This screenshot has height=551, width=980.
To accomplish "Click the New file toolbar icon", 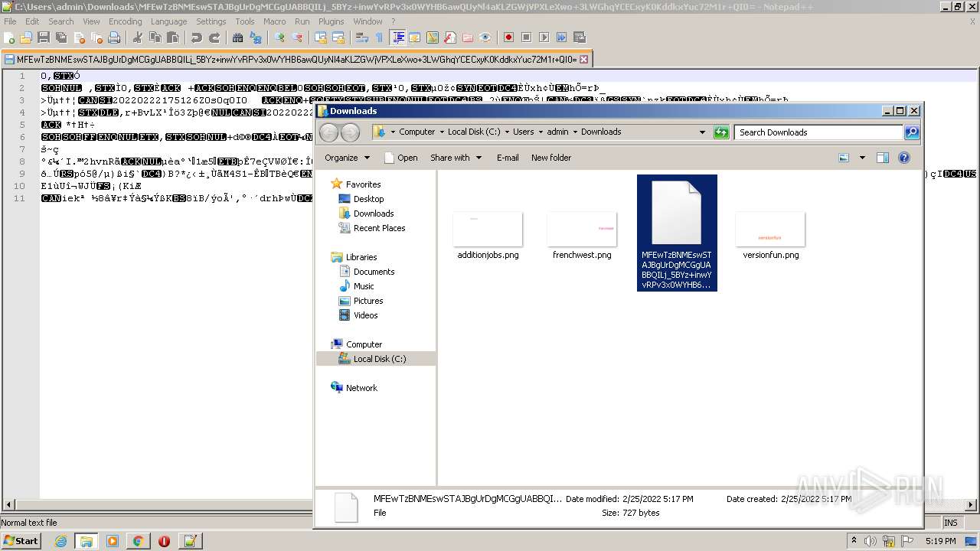I will coord(8,37).
